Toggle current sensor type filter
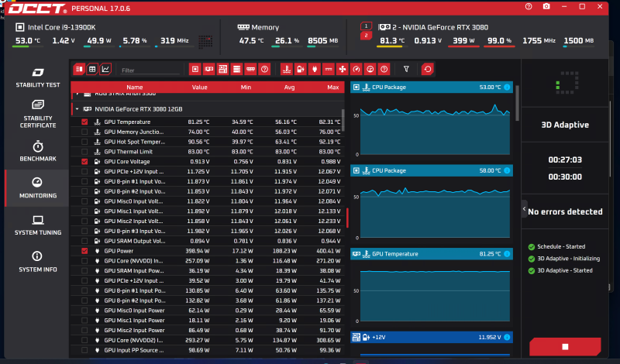Viewport: 620px width, 364px height. [x=328, y=70]
